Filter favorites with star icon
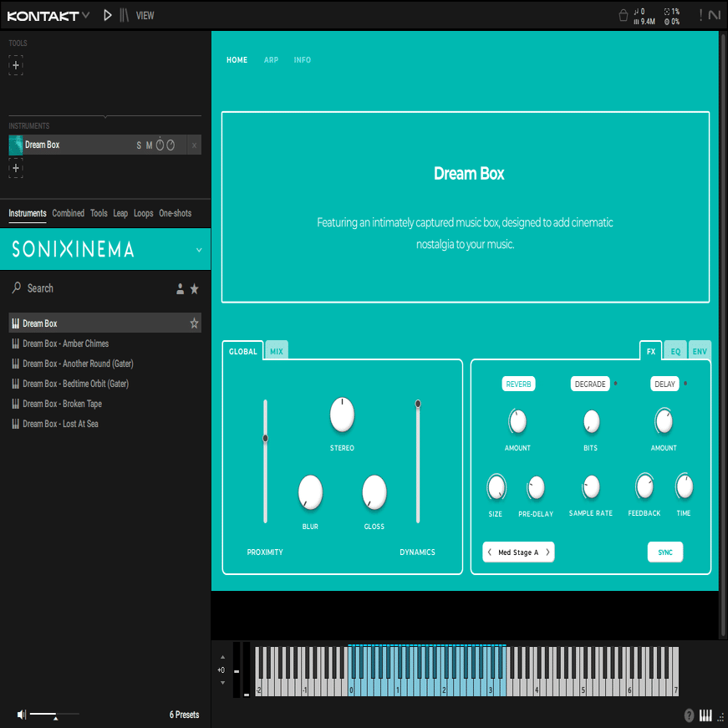 [195, 289]
